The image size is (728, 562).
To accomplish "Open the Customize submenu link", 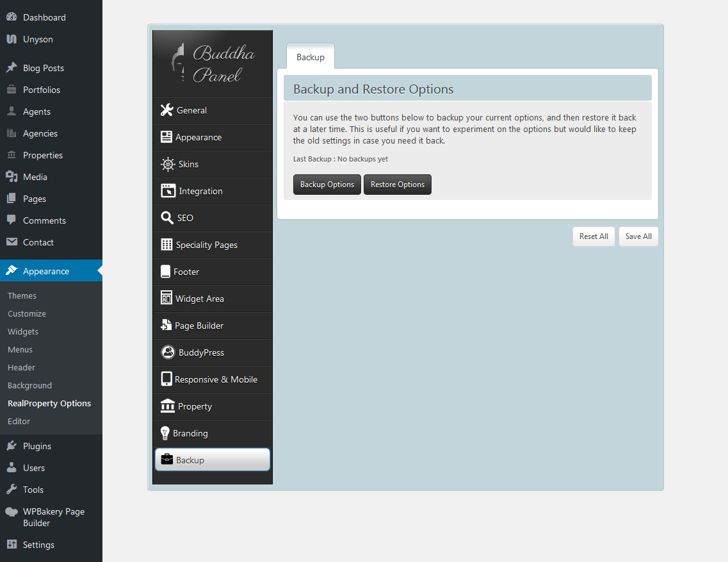I will [x=27, y=313].
